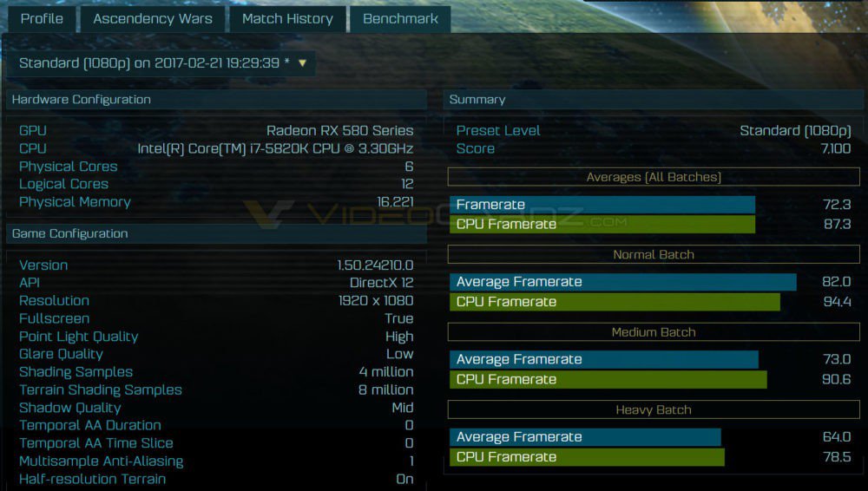
Task: Click the Terrain Shading Samples label
Action: 100,390
